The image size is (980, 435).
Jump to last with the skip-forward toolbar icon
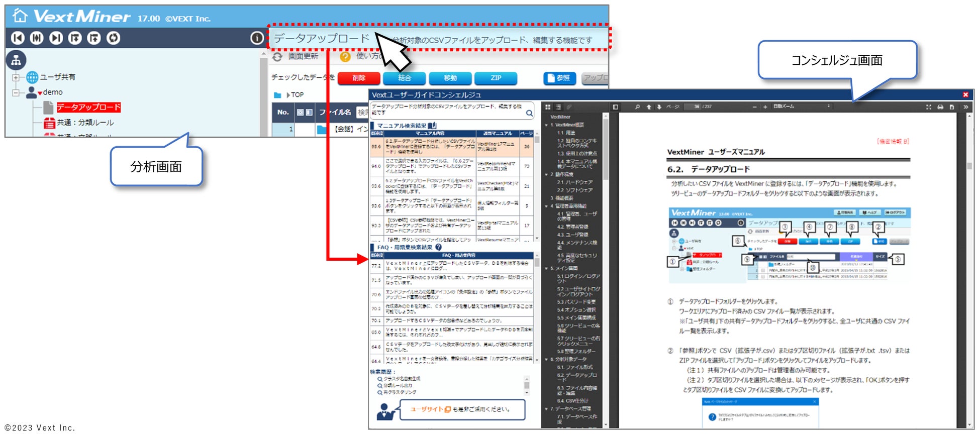tap(56, 38)
